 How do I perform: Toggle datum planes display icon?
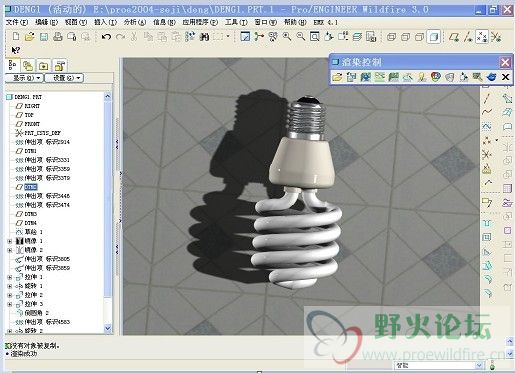click(x=454, y=37)
